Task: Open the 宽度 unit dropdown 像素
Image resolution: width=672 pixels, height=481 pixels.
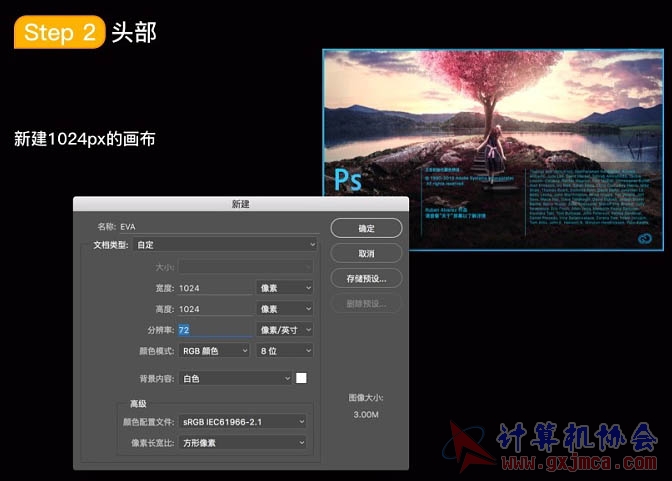Action: coord(285,288)
